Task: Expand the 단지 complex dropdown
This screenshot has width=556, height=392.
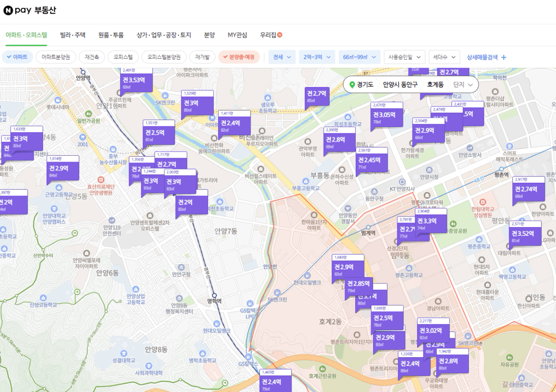Action: tap(463, 85)
